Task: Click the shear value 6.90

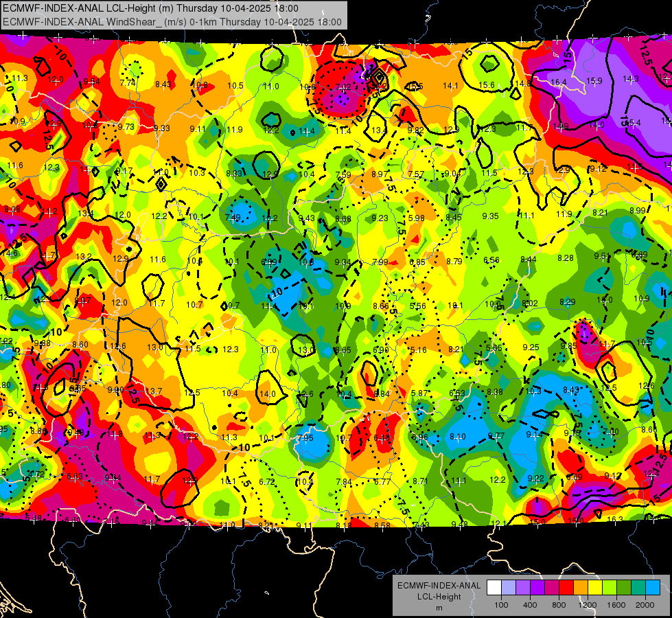Action: [x=380, y=350]
